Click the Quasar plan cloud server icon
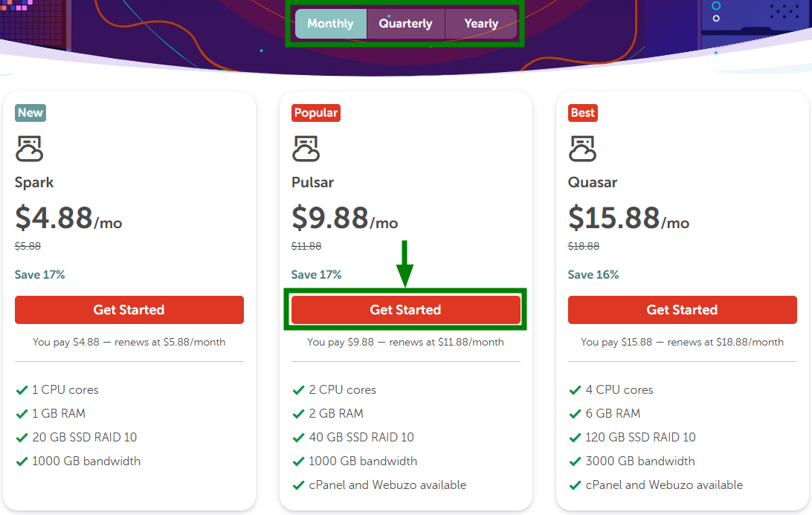Viewport: 812px width, 515px height. point(583,149)
